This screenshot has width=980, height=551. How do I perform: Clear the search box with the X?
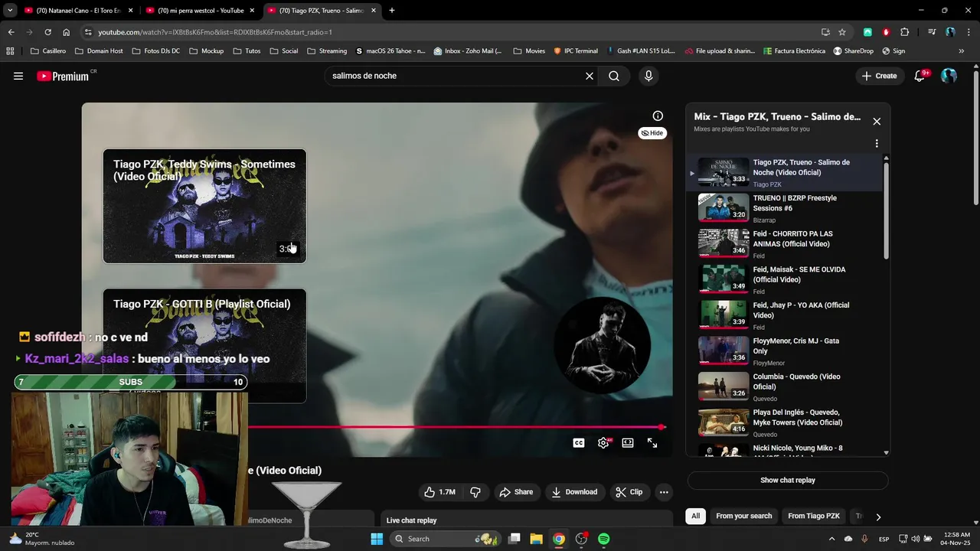590,76
